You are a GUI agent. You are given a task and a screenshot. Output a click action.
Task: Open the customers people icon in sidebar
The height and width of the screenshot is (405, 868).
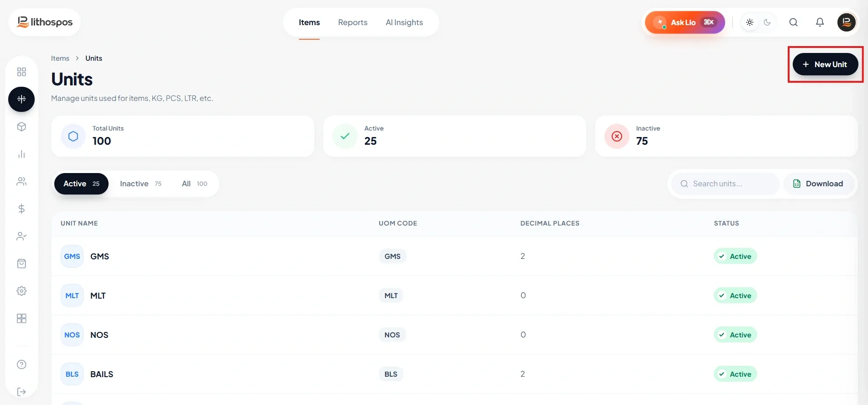pos(21,181)
